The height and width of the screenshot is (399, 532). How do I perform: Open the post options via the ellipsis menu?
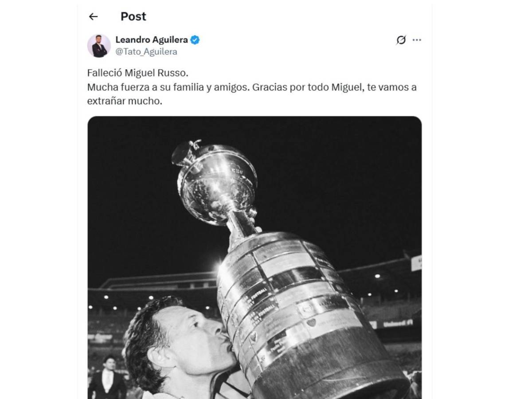(416, 40)
